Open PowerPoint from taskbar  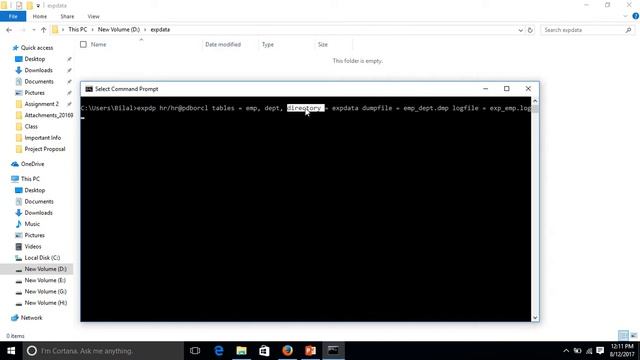(x=311, y=351)
